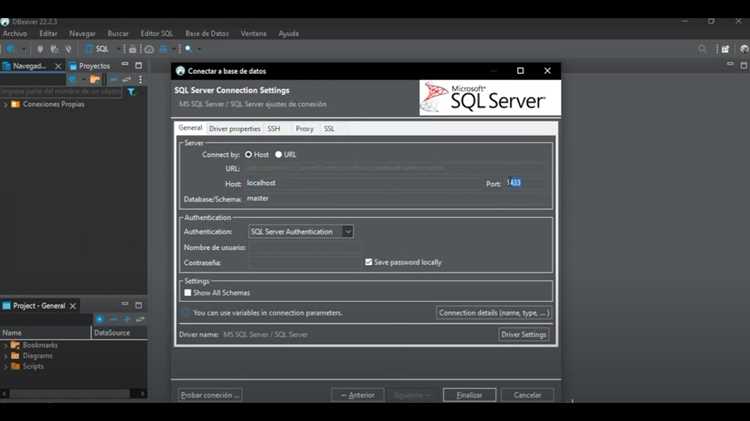Open a new SQL editor from toolbar
This screenshot has width=750, height=421.
point(97,49)
